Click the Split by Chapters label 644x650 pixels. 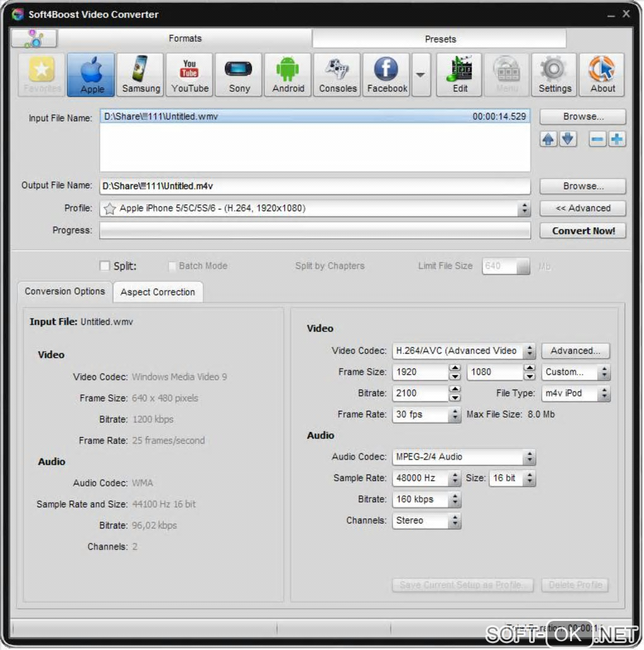(x=330, y=266)
